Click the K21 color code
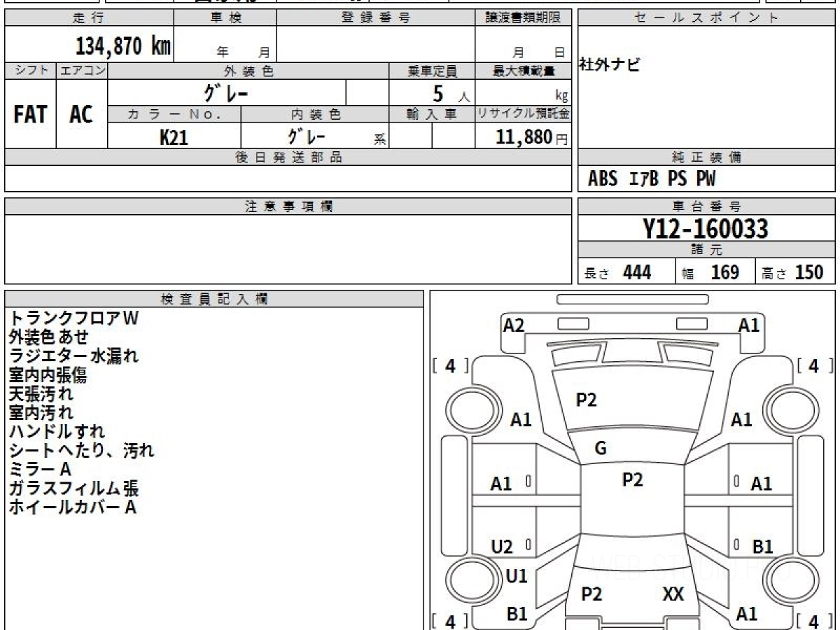 (174, 137)
